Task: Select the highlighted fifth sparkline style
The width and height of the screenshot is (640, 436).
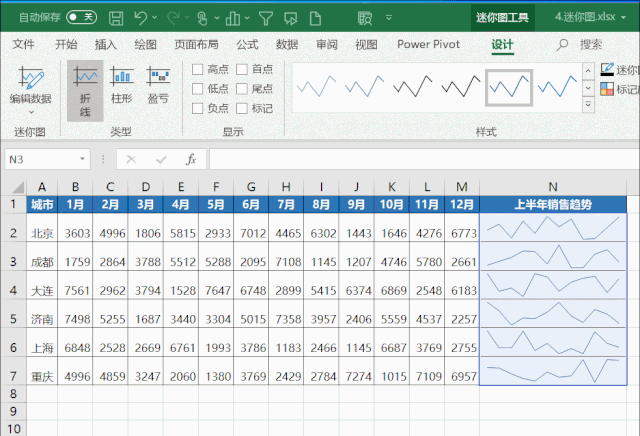Action: pos(509,87)
